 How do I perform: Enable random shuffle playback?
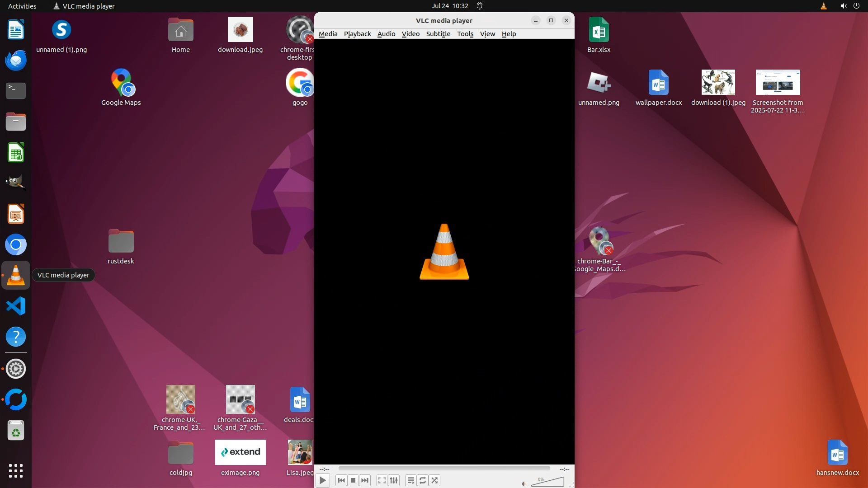pyautogui.click(x=434, y=480)
